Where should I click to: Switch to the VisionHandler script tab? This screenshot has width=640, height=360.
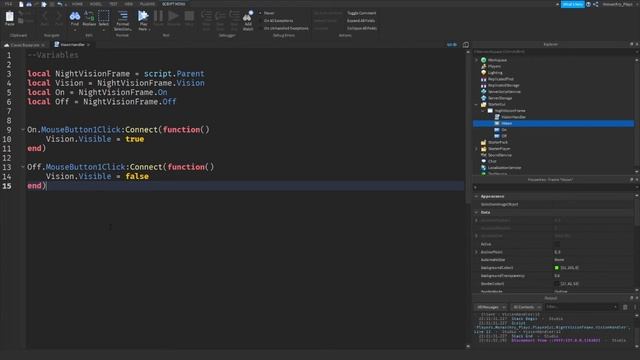[72, 44]
